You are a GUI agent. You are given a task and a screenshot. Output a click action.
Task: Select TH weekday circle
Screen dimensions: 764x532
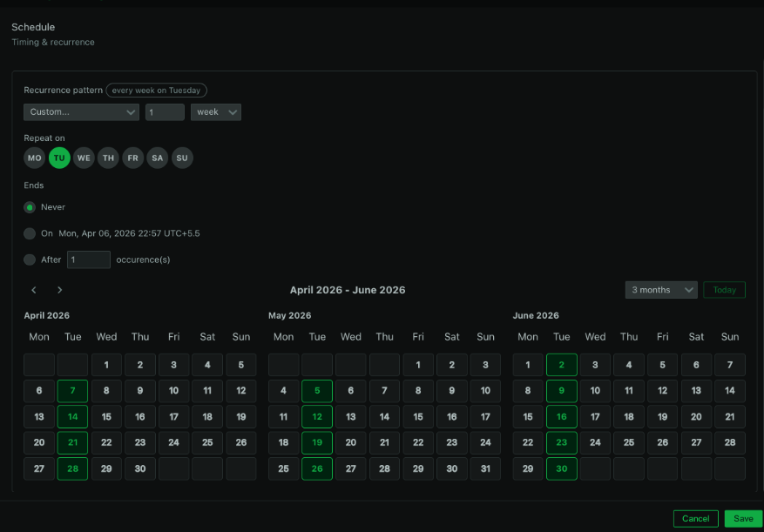pos(108,158)
